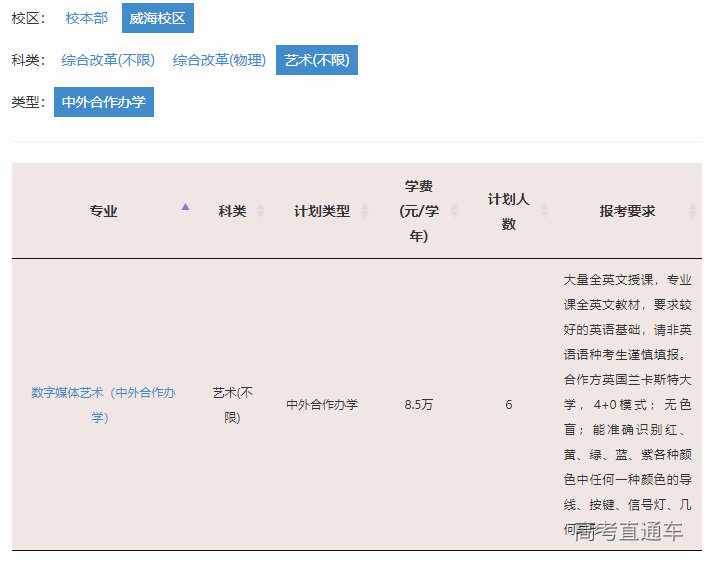Choose 综合改革(不限) subject category
The height and width of the screenshot is (571, 712).
pos(108,60)
